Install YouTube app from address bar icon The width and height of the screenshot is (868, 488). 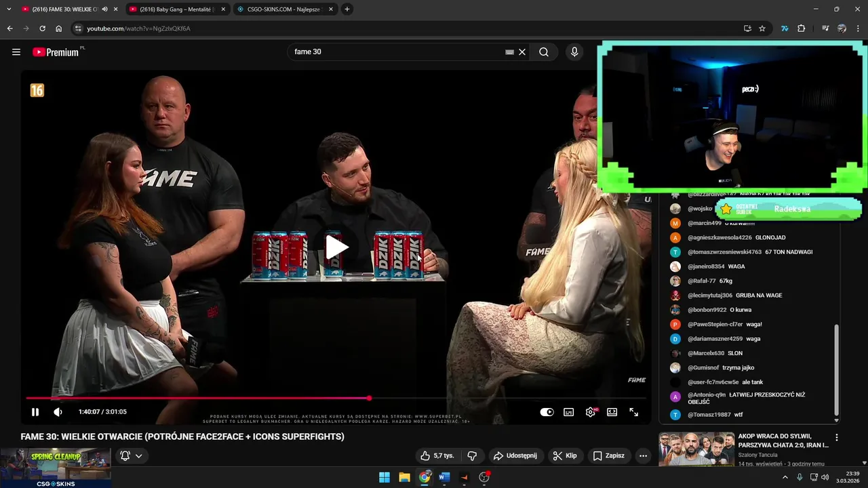tap(747, 28)
